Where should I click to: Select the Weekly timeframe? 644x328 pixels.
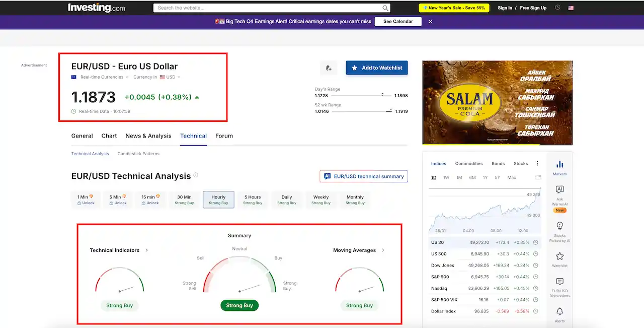point(321,200)
